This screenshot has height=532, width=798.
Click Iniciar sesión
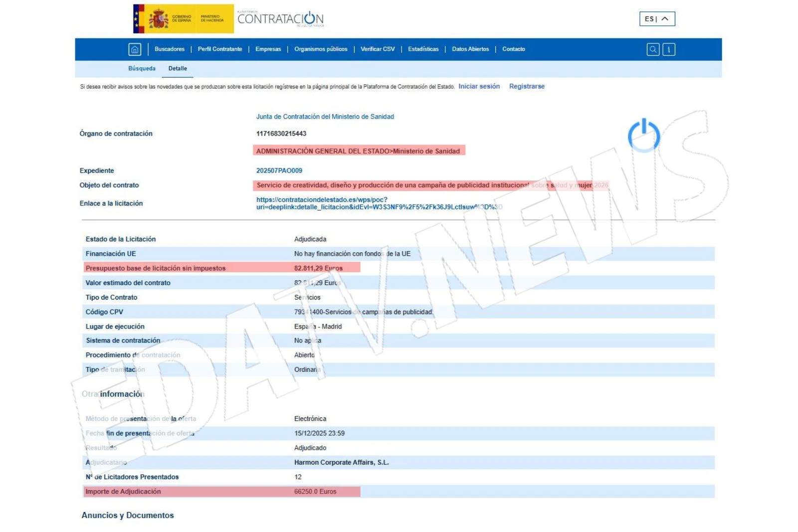[x=478, y=86]
